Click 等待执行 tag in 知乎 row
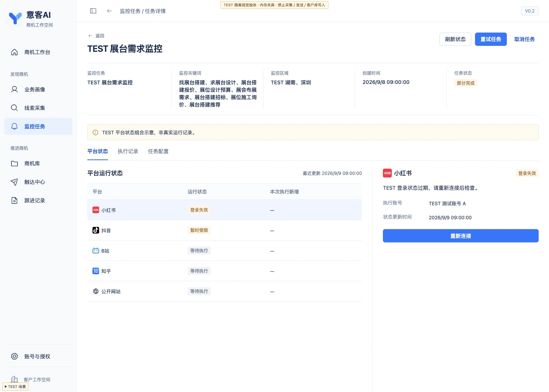549x392 pixels. [199, 271]
